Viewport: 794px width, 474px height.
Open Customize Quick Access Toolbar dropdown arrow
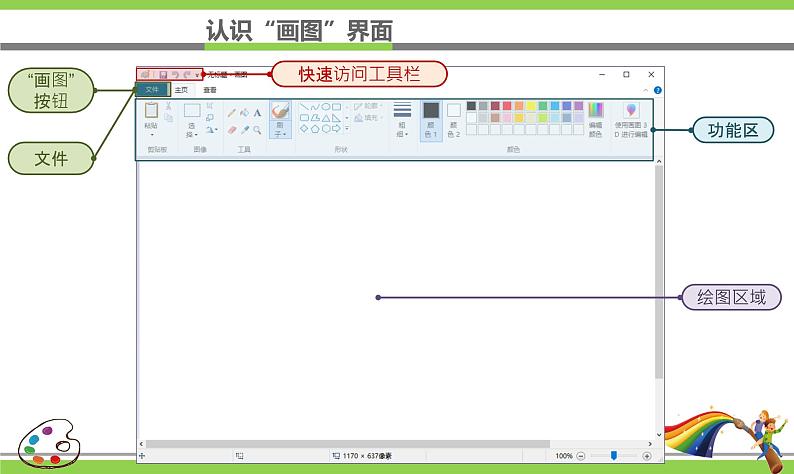point(197,75)
